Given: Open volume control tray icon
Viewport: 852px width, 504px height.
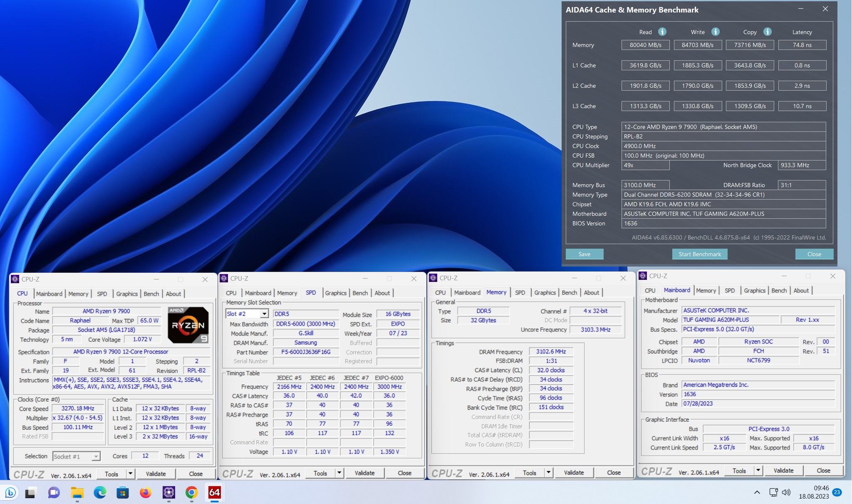Looking at the screenshot, I should [x=786, y=492].
